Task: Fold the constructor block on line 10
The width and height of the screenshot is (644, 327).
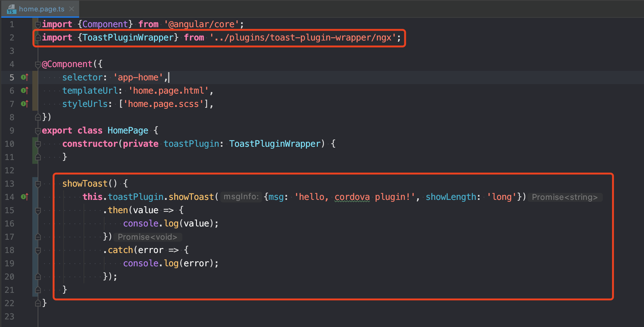Action: coord(38,144)
